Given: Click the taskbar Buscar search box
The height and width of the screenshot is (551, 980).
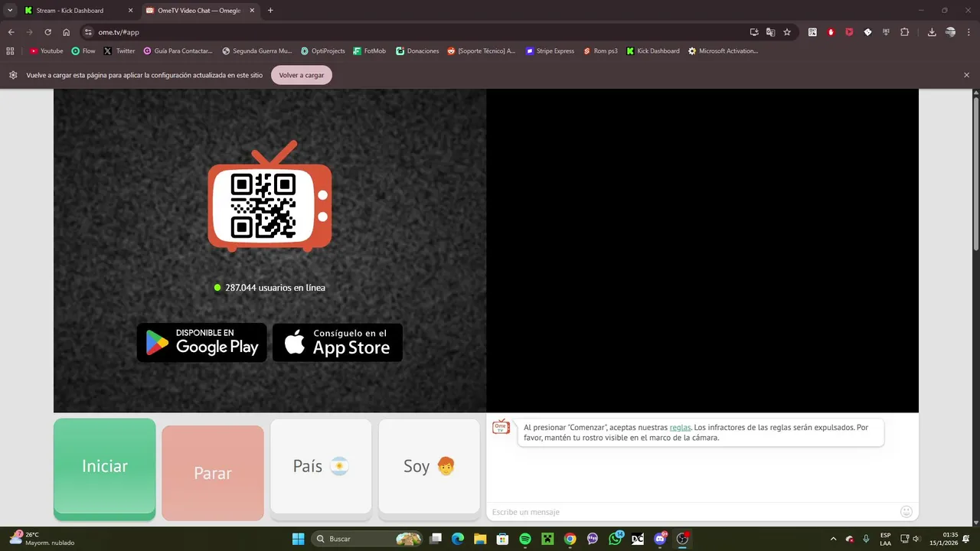Looking at the screenshot, I should (x=367, y=539).
